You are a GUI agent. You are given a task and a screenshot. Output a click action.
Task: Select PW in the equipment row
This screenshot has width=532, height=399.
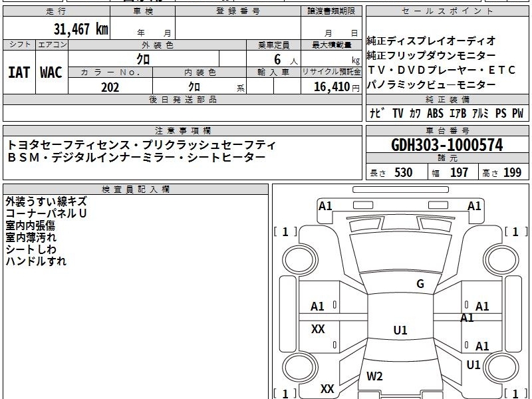click(x=518, y=113)
